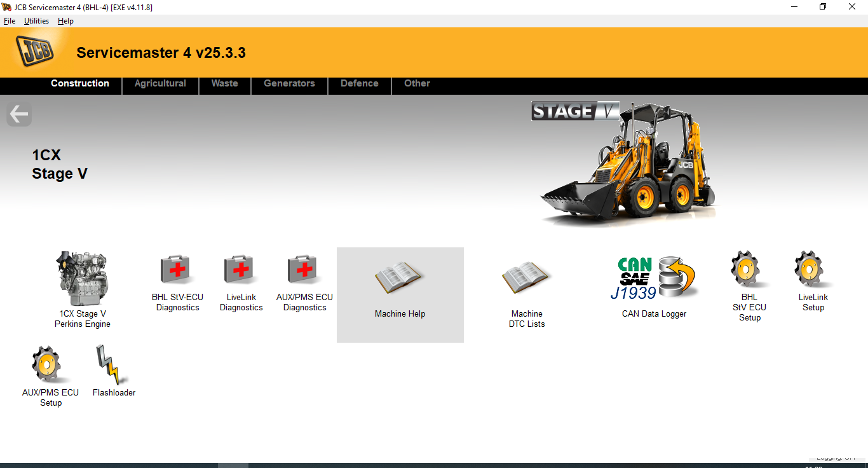Switch to the Agricultural tab

point(160,83)
